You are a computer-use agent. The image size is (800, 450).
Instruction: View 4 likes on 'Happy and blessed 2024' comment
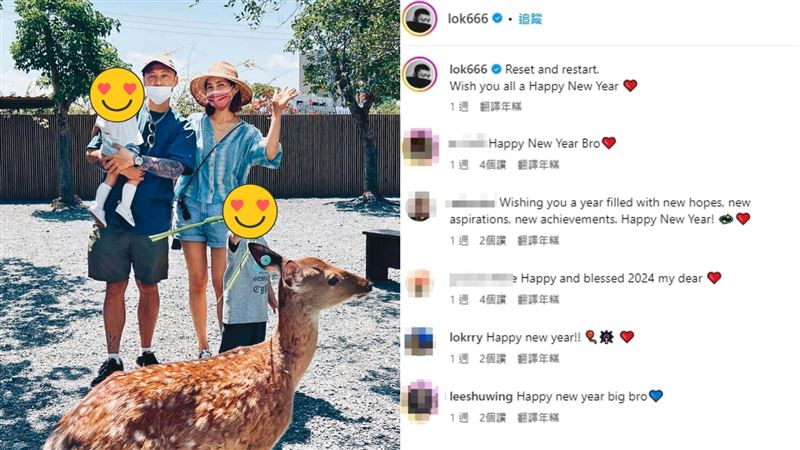click(492, 299)
